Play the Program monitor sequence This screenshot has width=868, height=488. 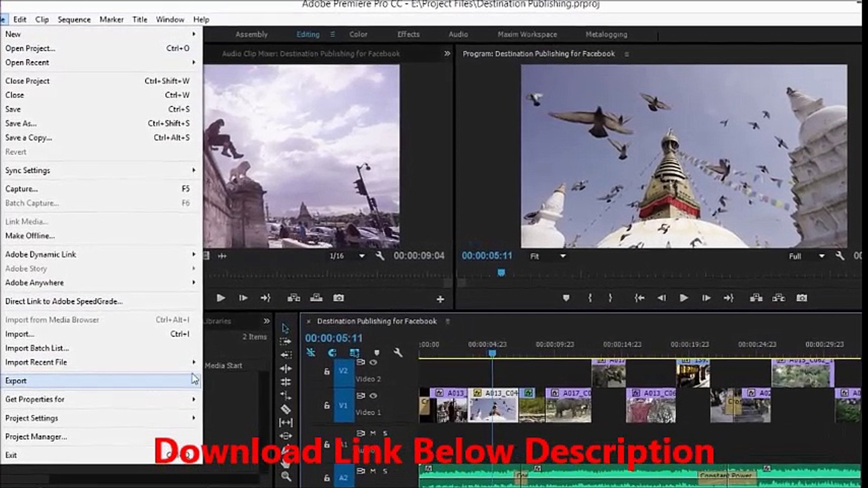pos(684,298)
